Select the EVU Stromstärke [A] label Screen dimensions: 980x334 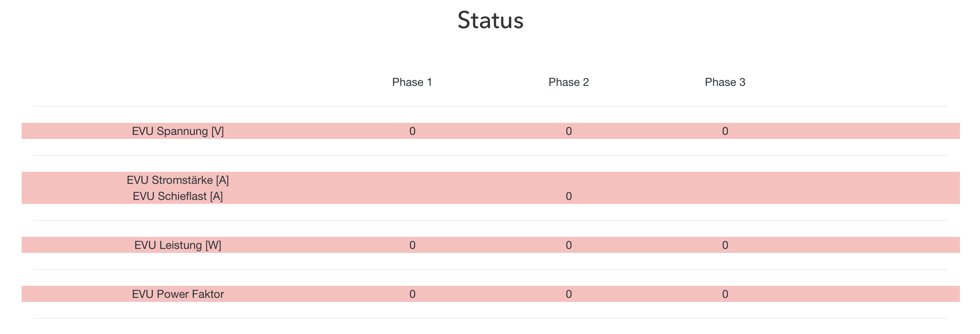coord(178,180)
